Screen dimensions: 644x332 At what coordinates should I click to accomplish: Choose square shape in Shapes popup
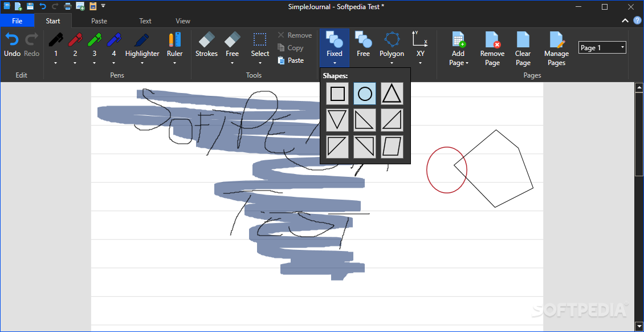[337, 94]
